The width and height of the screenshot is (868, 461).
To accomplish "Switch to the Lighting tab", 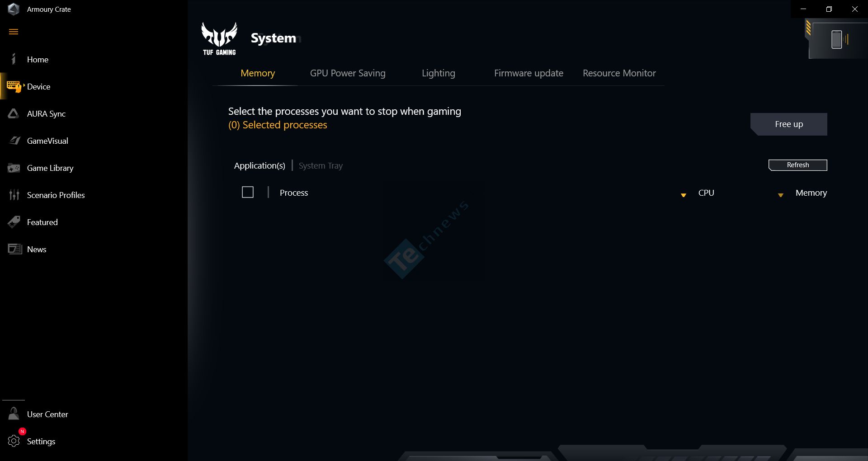I will pos(439,73).
